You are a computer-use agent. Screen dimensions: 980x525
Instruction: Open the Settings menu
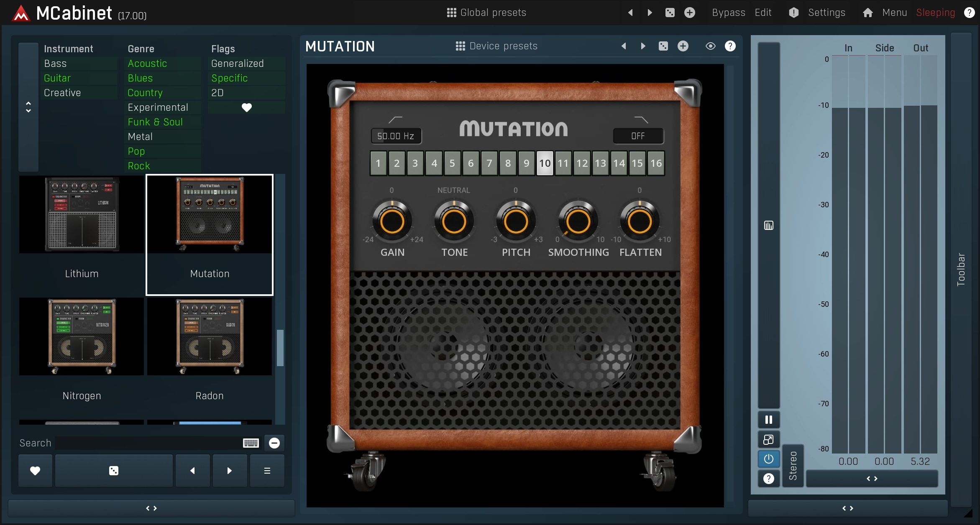(826, 13)
